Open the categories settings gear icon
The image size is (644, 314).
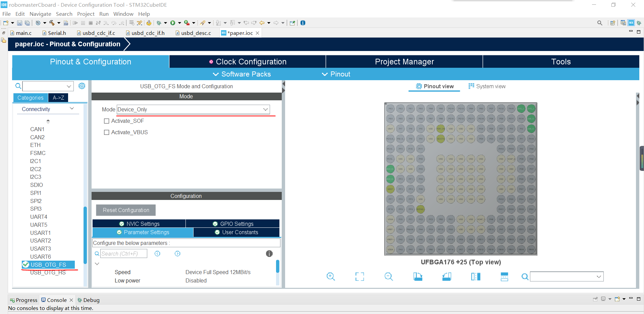[82, 86]
